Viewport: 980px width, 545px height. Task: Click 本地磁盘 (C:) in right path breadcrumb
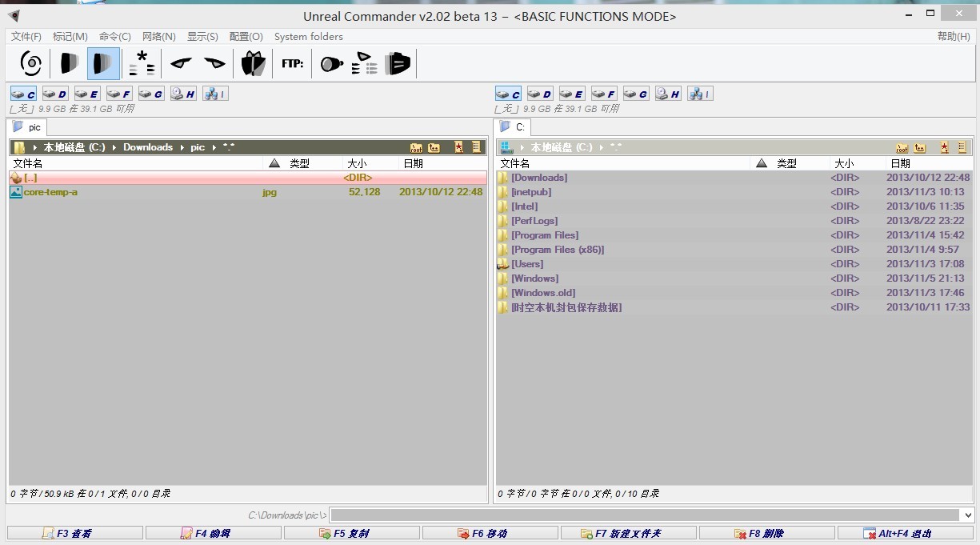562,147
